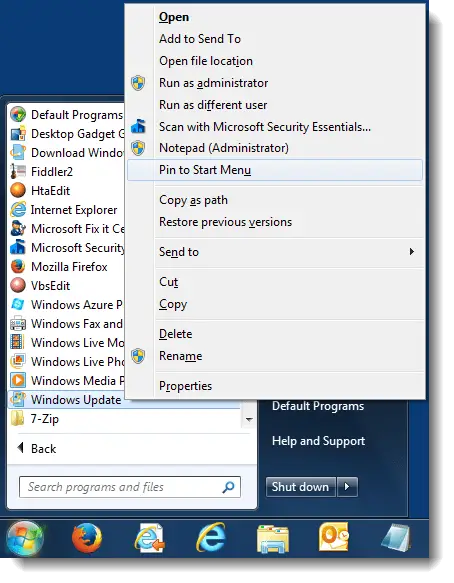The height and width of the screenshot is (583, 454).
Task: Launch Internet Explorer from the taskbar
Action: point(211,537)
